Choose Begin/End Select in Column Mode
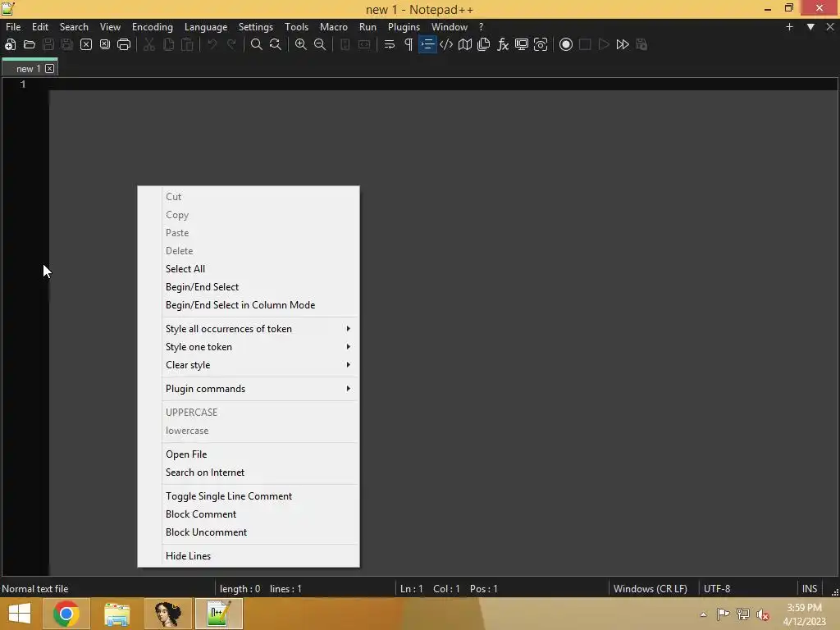Image resolution: width=840 pixels, height=630 pixels. 249,305
